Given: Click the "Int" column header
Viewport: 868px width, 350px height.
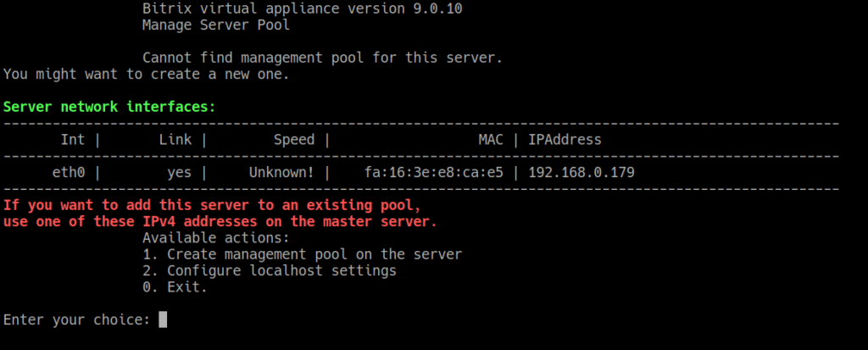Looking at the screenshot, I should pyautogui.click(x=72, y=140).
